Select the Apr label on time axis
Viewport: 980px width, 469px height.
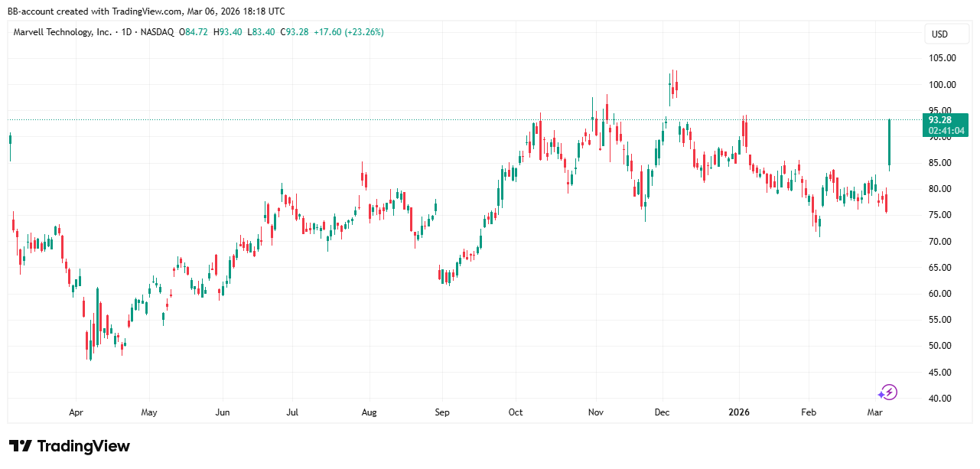point(76,412)
